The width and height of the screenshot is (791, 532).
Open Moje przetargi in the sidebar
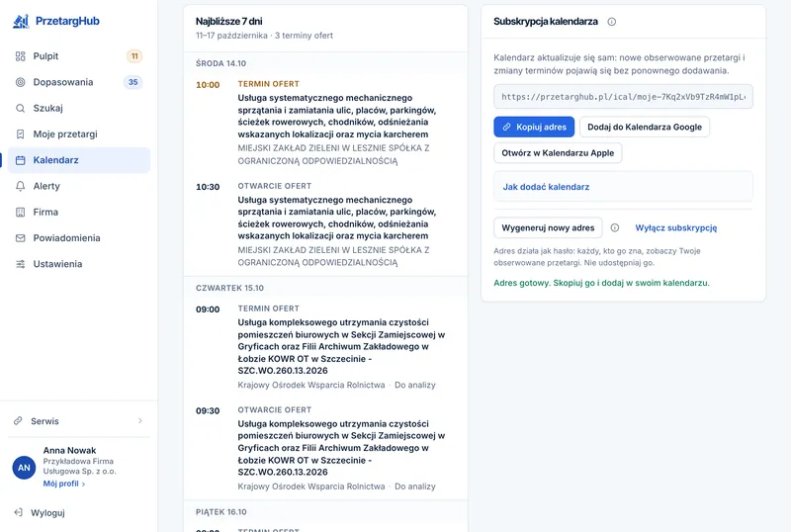click(79, 134)
